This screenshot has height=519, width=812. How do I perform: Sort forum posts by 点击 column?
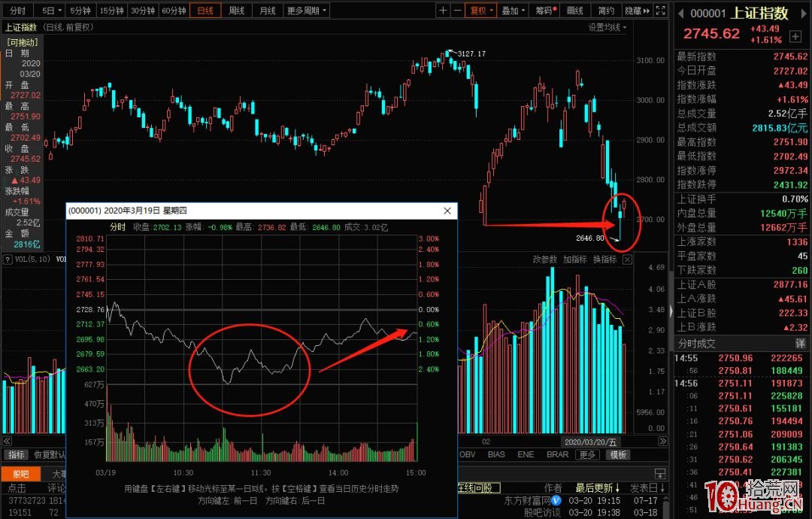[x=17, y=488]
